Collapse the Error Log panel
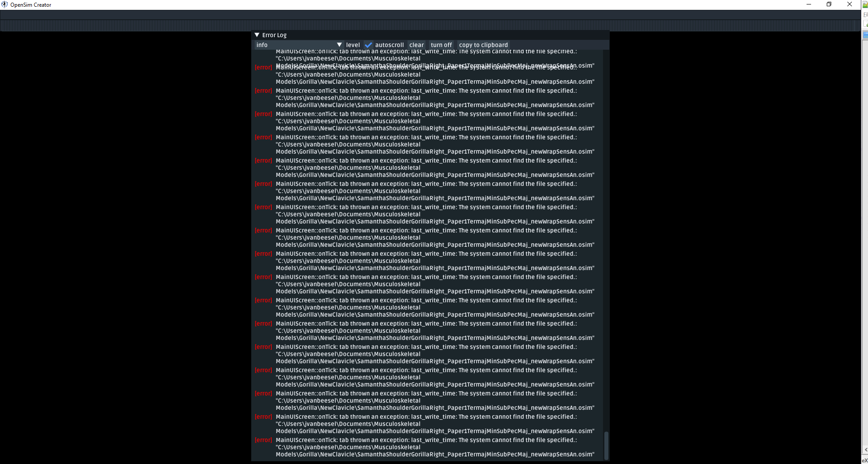The height and width of the screenshot is (464, 868). 256,35
